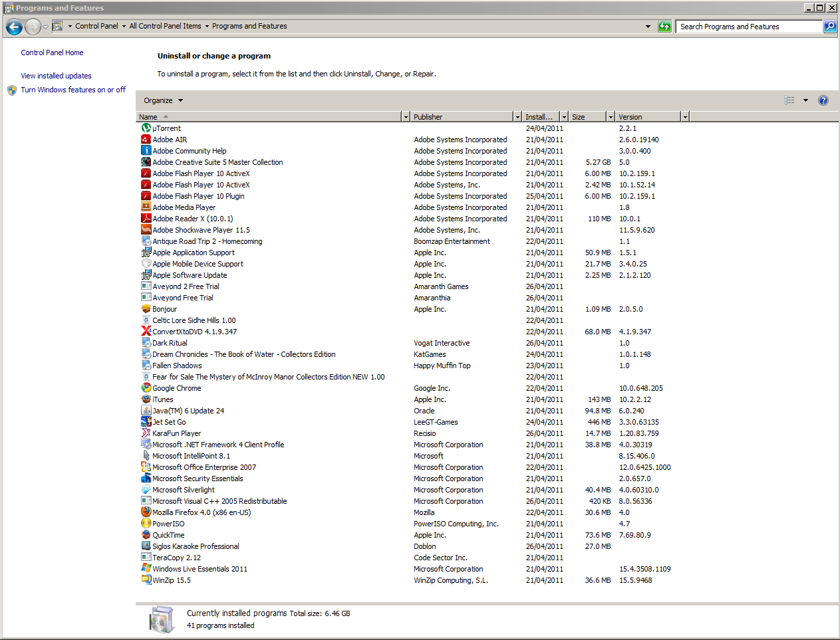
Task: Open the Organize dropdown menu
Action: coord(164,100)
